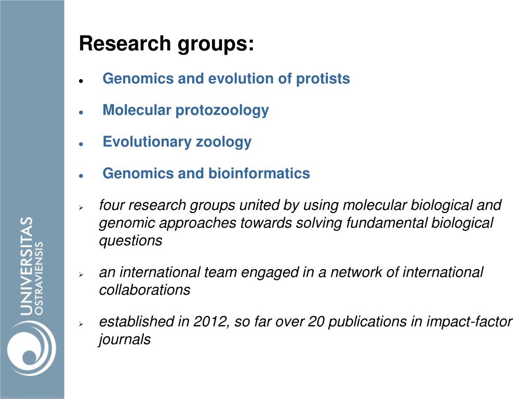Image resolution: width=532 pixels, height=399 pixels.
Task: Click the word journals at the bottom
Action: point(125,340)
